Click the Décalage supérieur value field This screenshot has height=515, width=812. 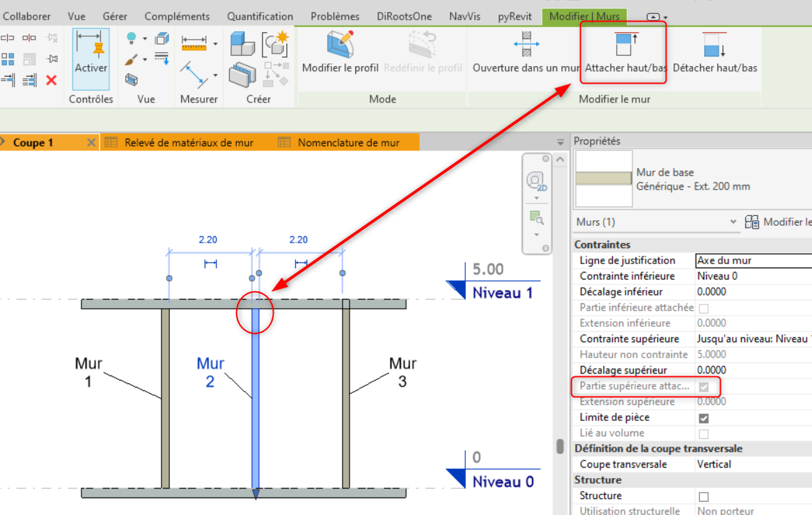pyautogui.click(x=754, y=370)
